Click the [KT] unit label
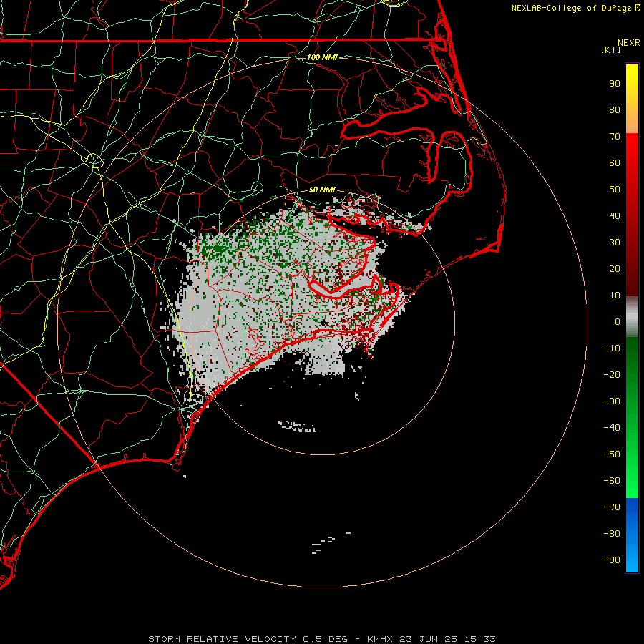The height and width of the screenshot is (644, 644). tap(611, 49)
